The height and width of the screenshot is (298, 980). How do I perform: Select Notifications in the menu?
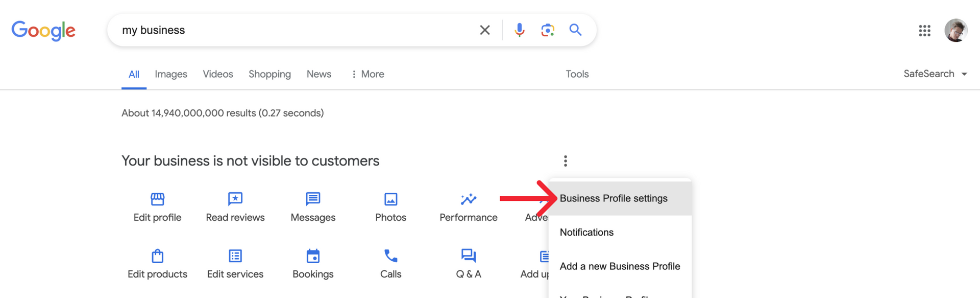click(x=620, y=232)
